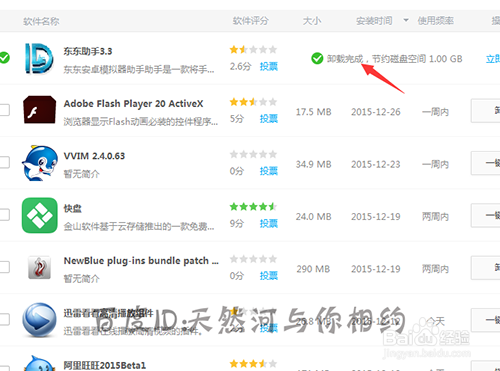Click the 阿里旺旺2015Beta1 name
The height and width of the screenshot is (371, 500).
point(105,365)
